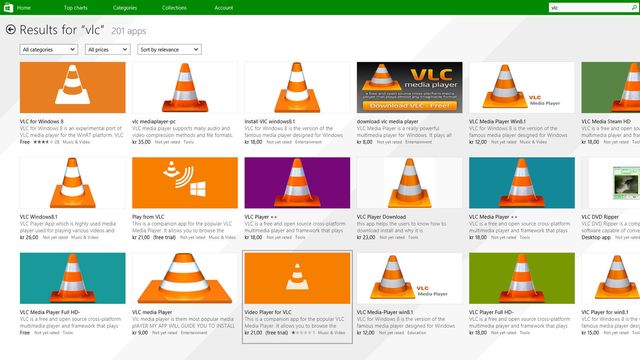Click the Play from VLC title
The height and width of the screenshot is (360, 640).
148,217
